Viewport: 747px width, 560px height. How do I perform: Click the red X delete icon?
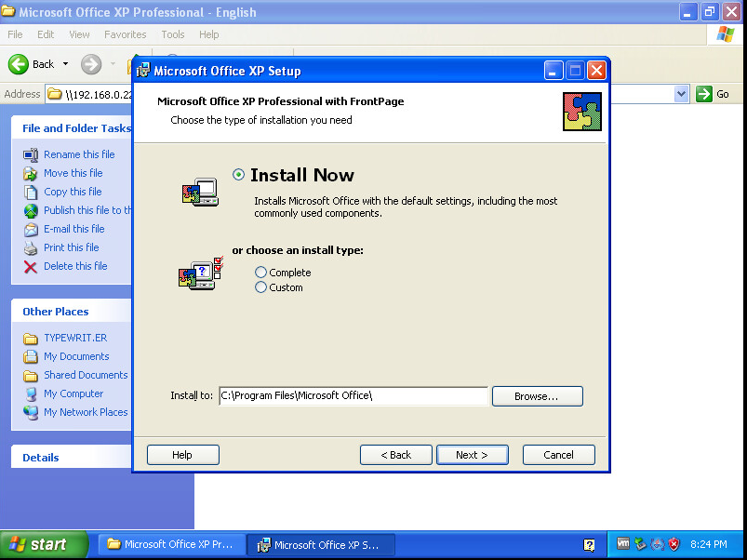[x=31, y=267]
